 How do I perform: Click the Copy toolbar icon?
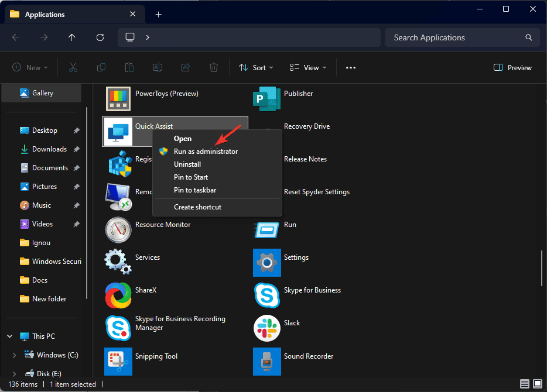coord(101,67)
